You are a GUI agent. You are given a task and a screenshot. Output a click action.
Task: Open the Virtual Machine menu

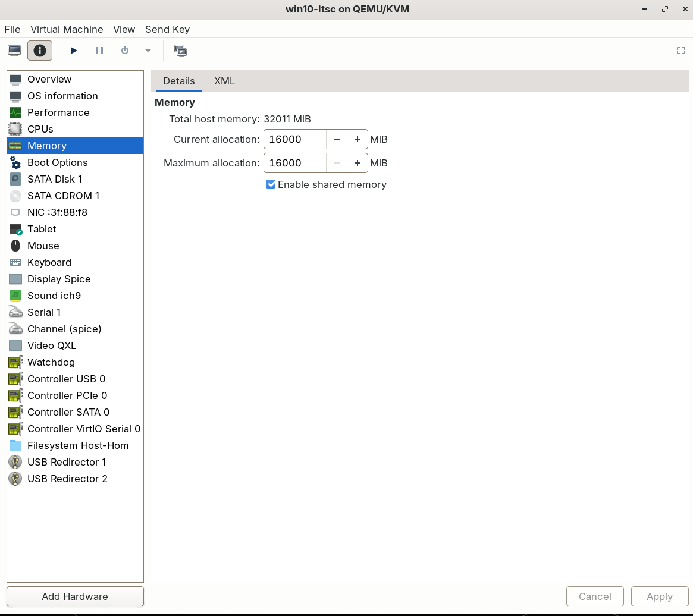click(x=67, y=29)
